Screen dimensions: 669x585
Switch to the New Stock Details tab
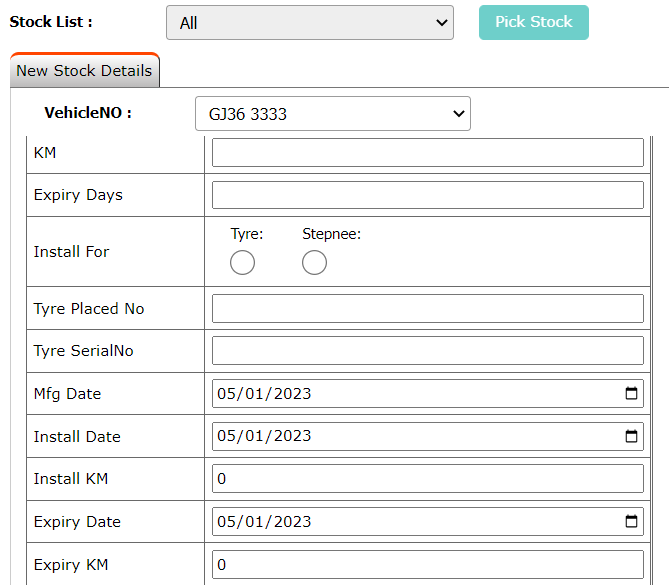(x=84, y=71)
